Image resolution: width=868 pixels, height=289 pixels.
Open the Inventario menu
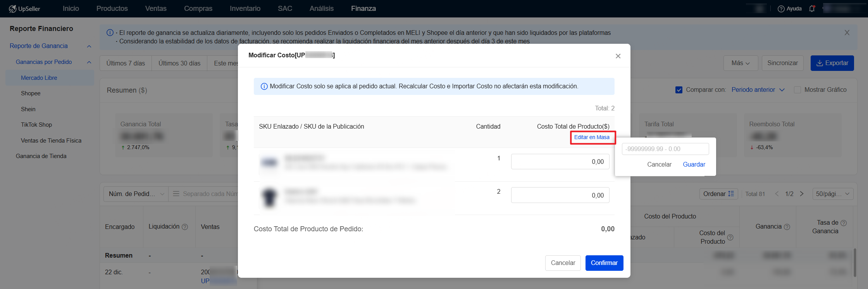[x=245, y=9]
